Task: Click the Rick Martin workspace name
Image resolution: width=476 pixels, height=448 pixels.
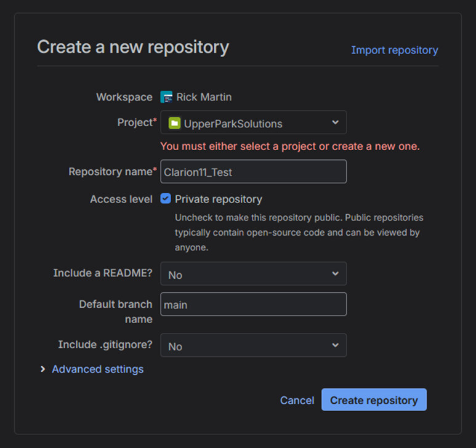Action: pyautogui.click(x=204, y=97)
